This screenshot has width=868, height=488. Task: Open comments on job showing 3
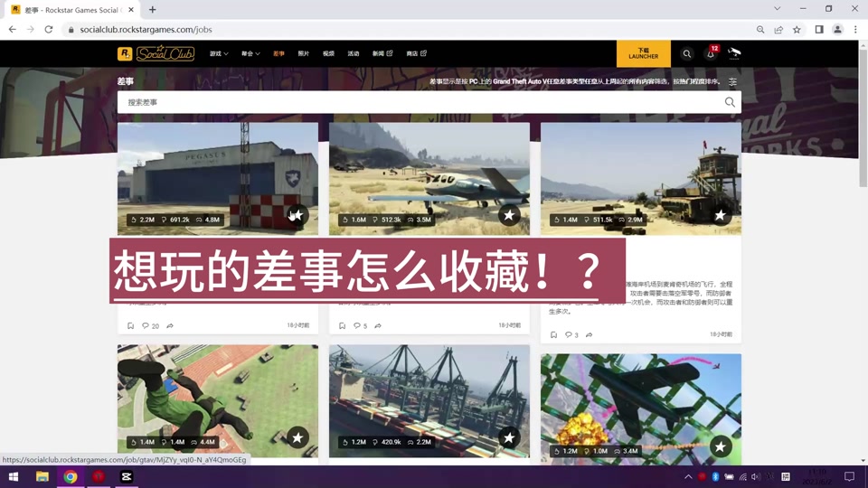571,334
